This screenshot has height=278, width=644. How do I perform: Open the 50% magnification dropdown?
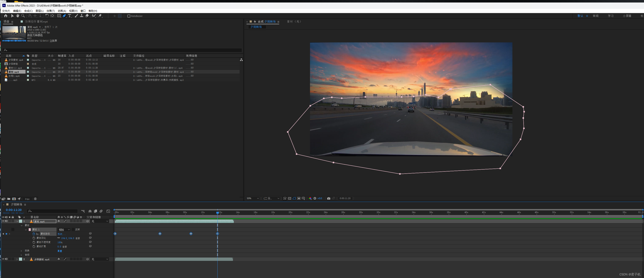[x=252, y=198]
